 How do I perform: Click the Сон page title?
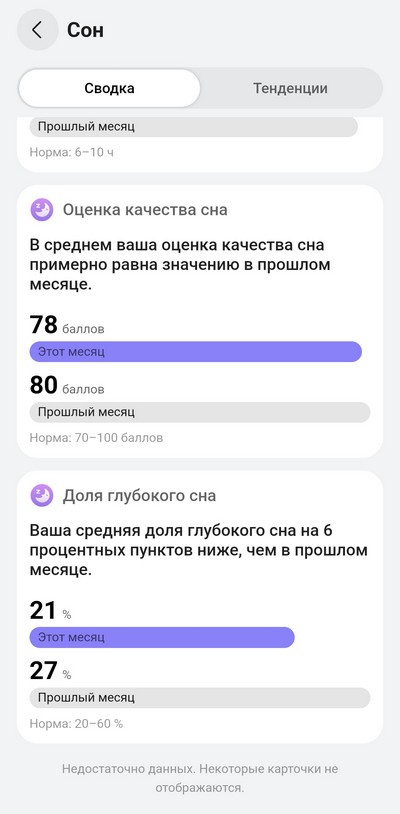pos(85,30)
